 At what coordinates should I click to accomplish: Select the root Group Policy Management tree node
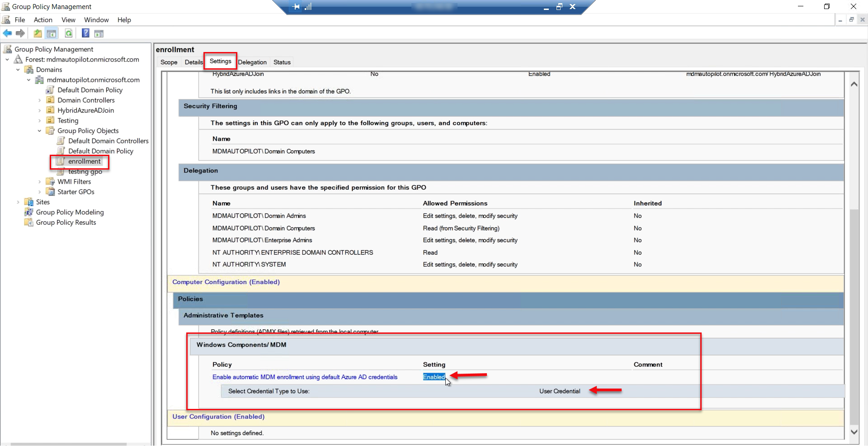click(54, 49)
